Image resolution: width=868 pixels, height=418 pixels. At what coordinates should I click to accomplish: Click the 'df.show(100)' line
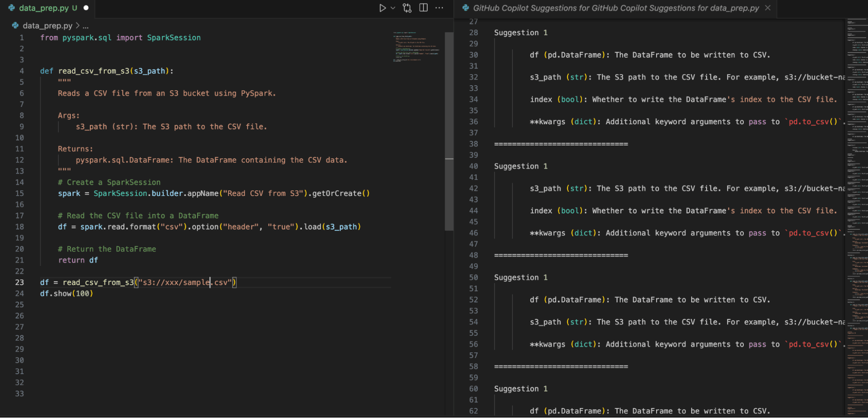[66, 294]
